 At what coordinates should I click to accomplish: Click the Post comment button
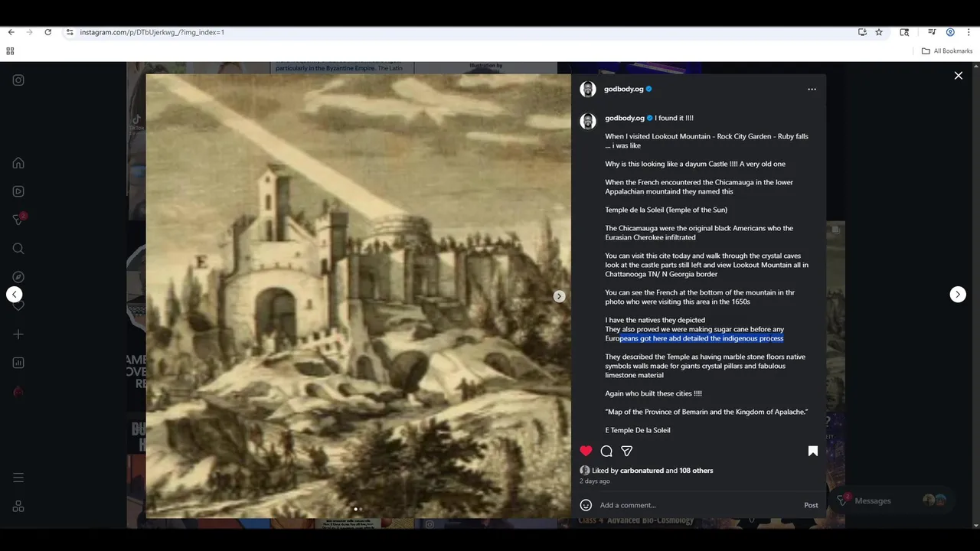coord(811,505)
